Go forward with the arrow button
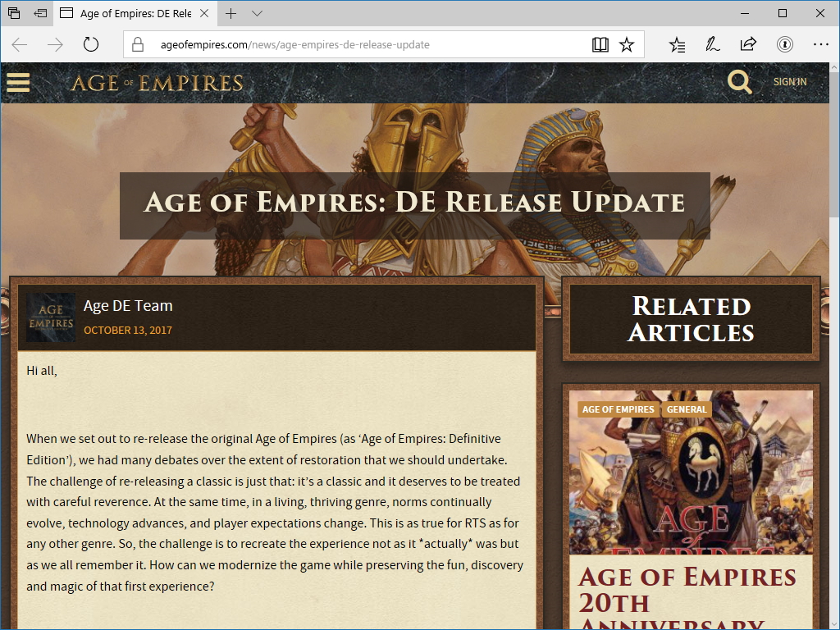This screenshot has height=630, width=840. [55, 44]
